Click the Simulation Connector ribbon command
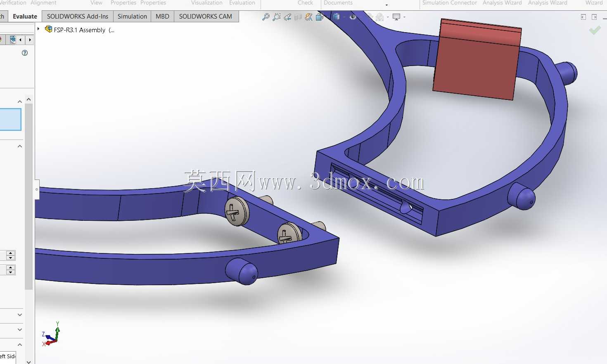607x364 pixels. 450,3
